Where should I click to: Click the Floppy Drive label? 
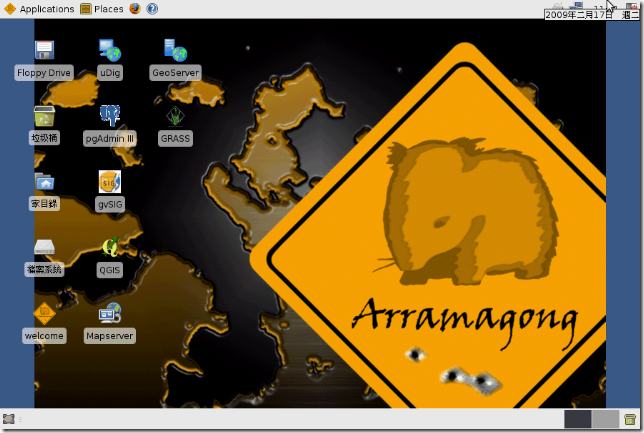[x=44, y=73]
